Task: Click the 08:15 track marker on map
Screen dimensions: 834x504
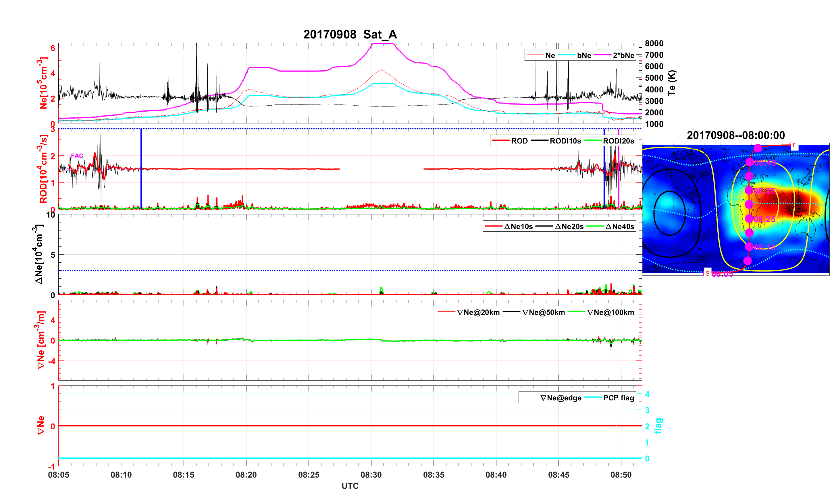Action: 749,247
